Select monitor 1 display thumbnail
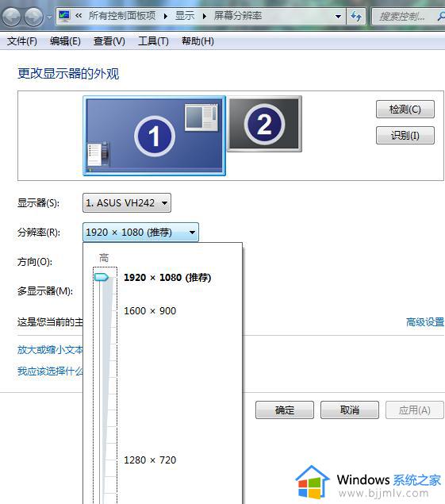The image size is (445, 504). pos(154,136)
